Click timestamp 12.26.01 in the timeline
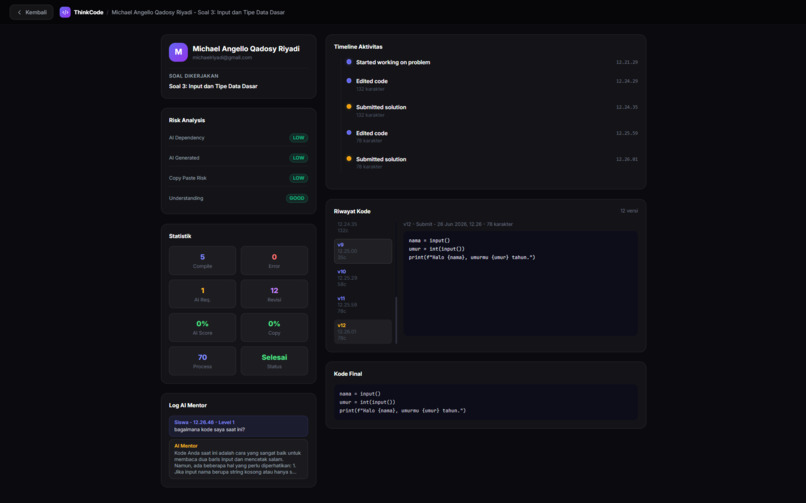806x503 pixels. pos(627,159)
